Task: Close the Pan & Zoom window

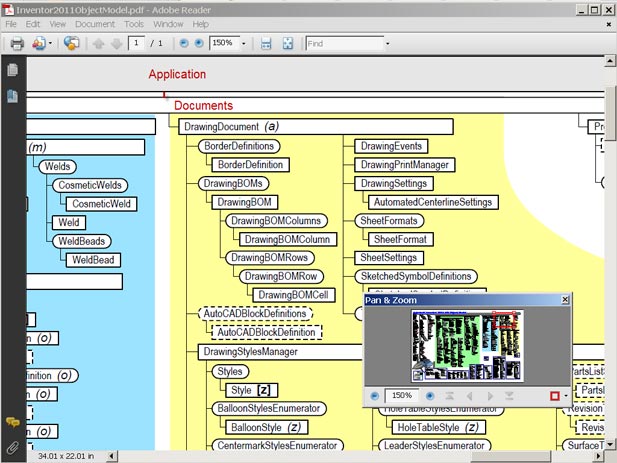Action: 565,299
